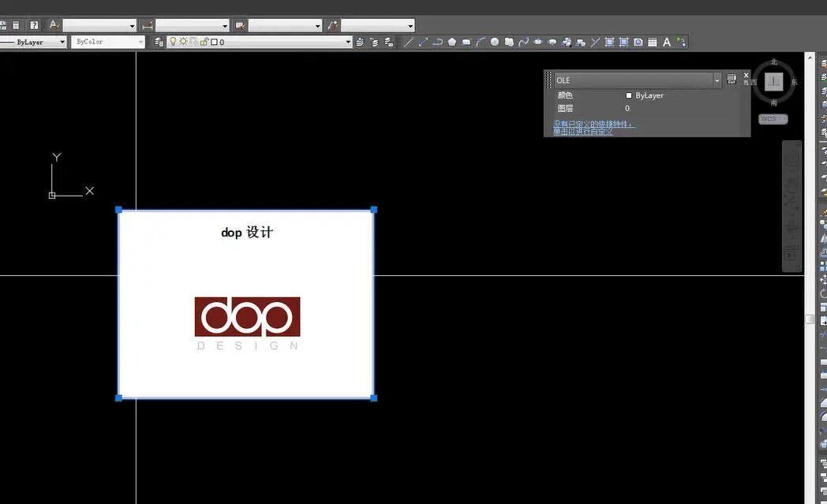Click the Layer Previous icon
This screenshot has height=504, width=827.
pyautogui.click(x=374, y=42)
